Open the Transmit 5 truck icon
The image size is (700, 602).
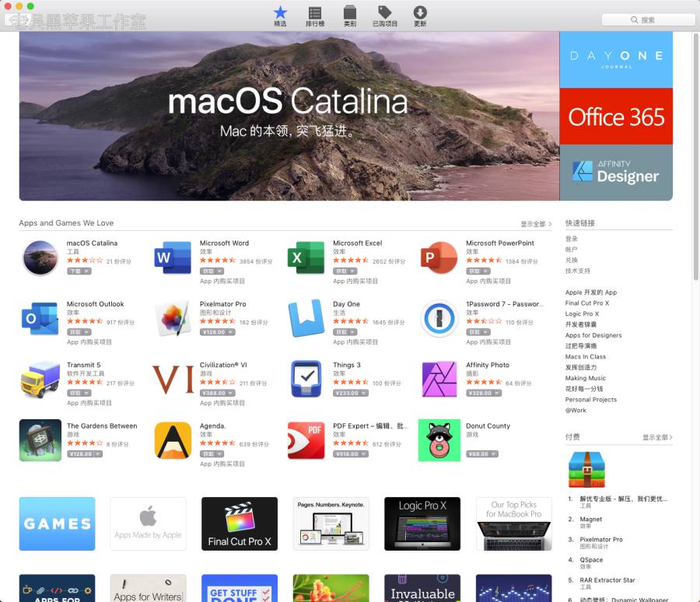[x=40, y=380]
